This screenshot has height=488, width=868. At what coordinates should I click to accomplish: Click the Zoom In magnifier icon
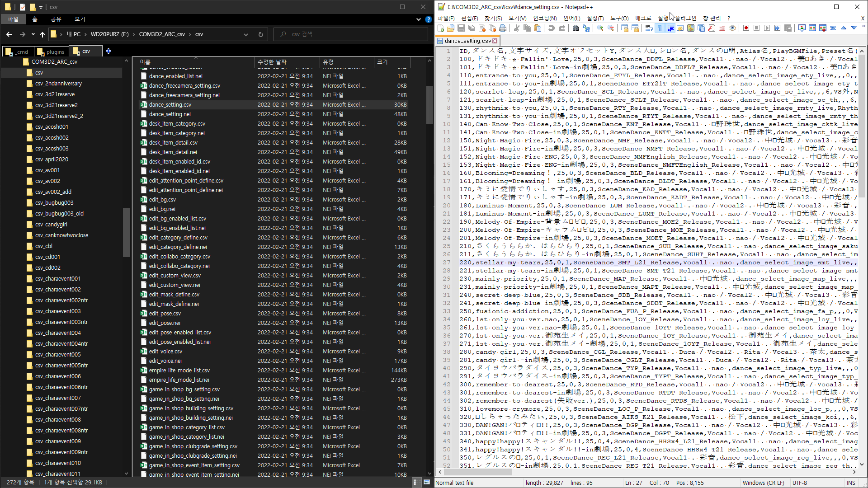(x=600, y=28)
